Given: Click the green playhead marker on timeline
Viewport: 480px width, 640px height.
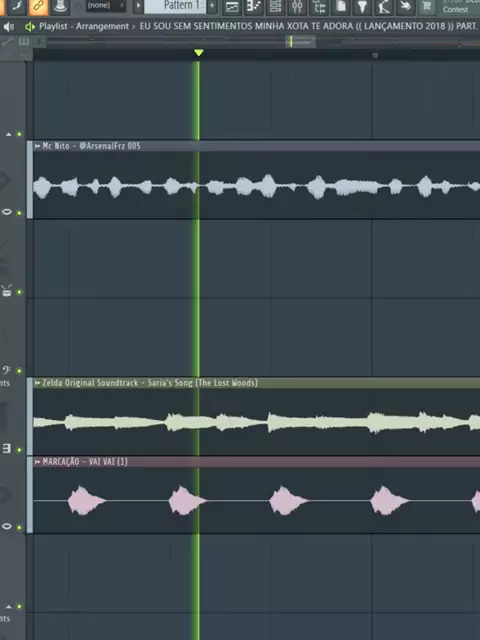Looking at the screenshot, I should (198, 53).
